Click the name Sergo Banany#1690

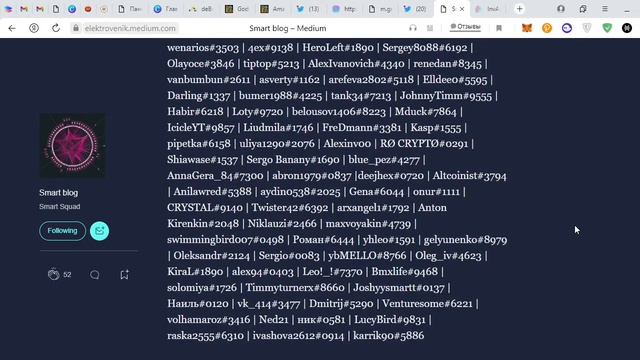pyautogui.click(x=293, y=160)
